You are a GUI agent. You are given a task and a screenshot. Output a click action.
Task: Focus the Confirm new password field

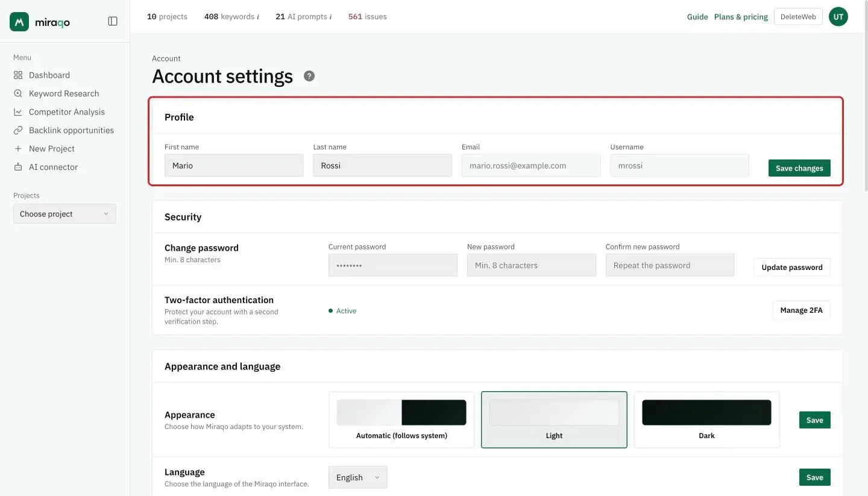pyautogui.click(x=670, y=265)
